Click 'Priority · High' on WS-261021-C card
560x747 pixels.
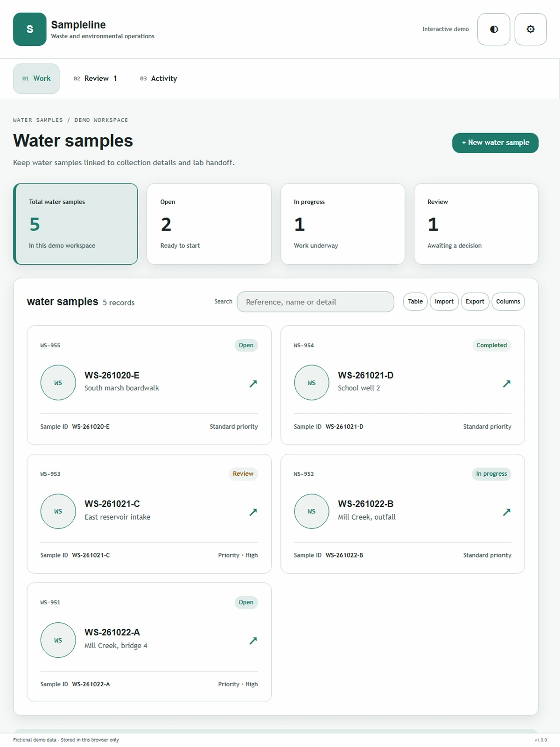[x=238, y=555]
